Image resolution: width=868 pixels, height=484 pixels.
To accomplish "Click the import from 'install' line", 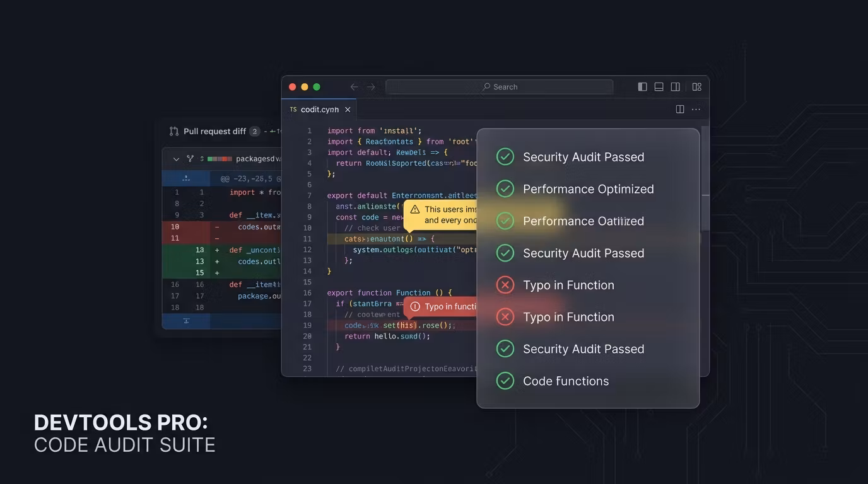I will [374, 131].
